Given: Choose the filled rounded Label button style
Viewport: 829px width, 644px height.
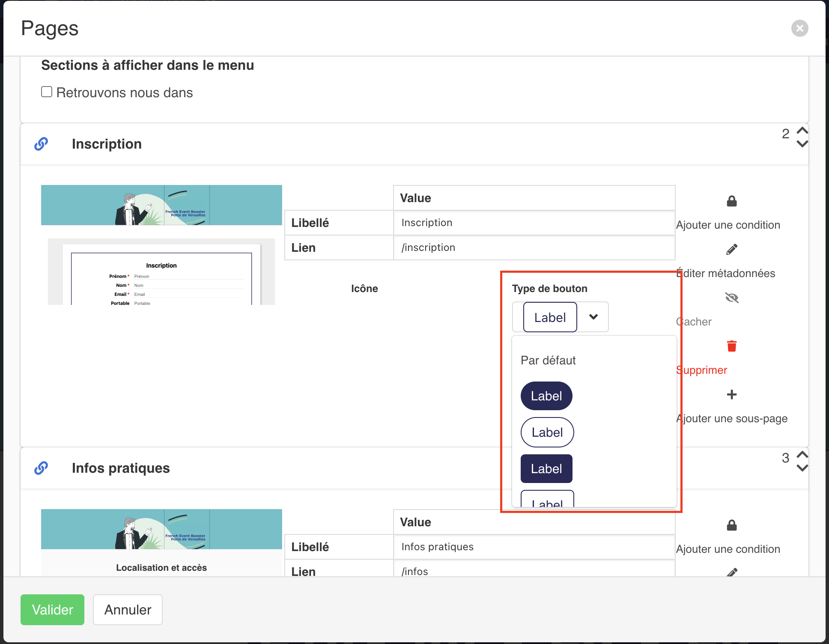Looking at the screenshot, I should [x=546, y=396].
